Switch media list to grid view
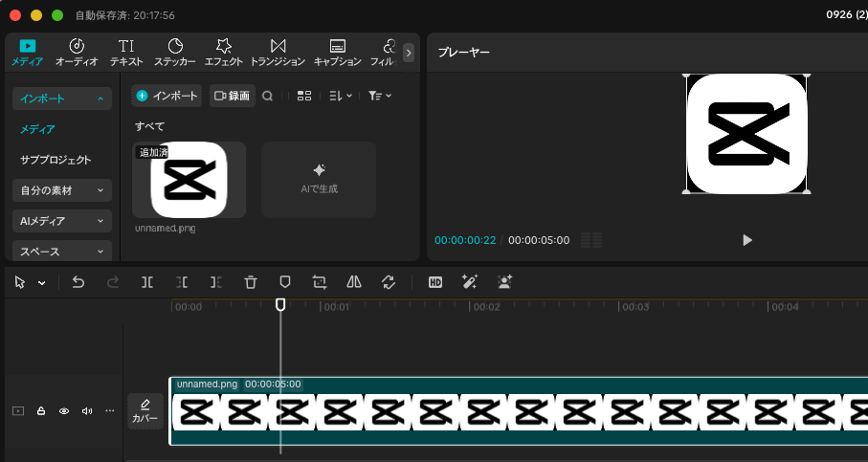The height and width of the screenshot is (462, 868). pos(304,96)
